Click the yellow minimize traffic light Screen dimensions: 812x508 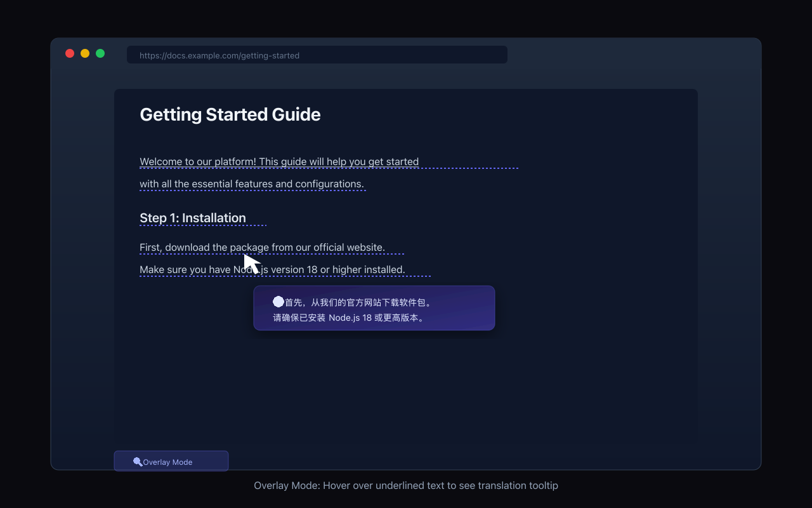[x=84, y=53]
